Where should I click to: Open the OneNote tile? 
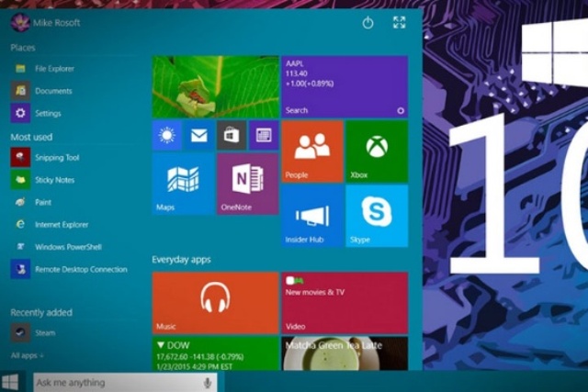pos(247,184)
